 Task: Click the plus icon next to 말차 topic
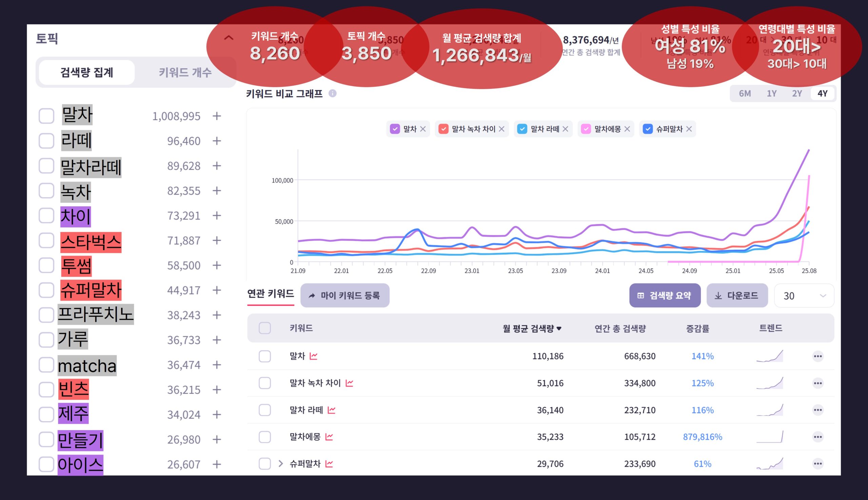[216, 116]
